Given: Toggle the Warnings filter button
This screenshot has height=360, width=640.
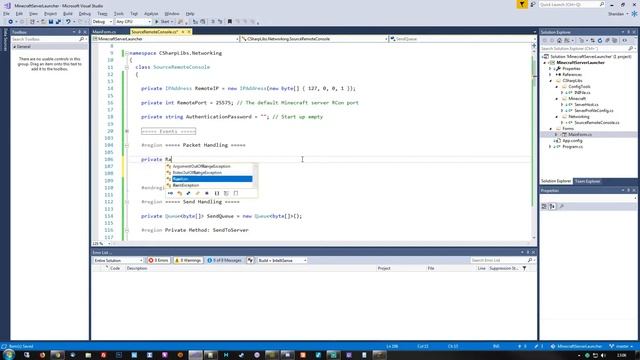Looking at the screenshot, I should coord(188,260).
